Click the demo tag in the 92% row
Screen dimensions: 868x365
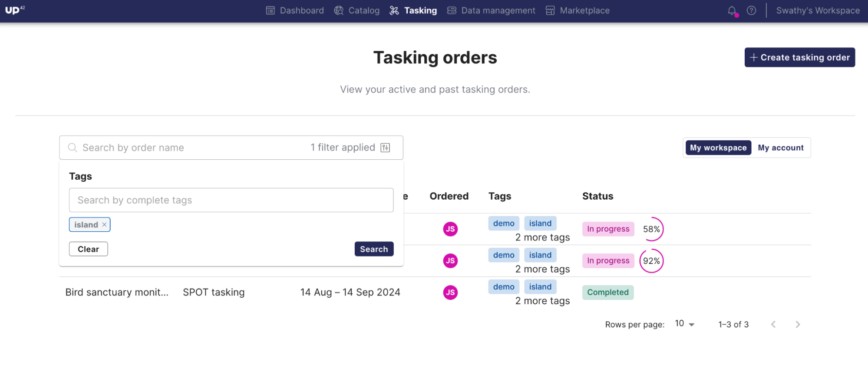[504, 255]
